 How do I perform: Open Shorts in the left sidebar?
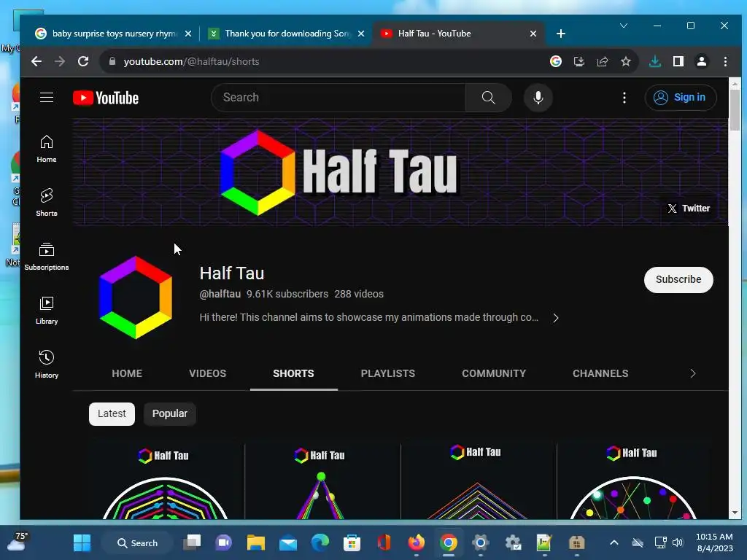point(46,203)
